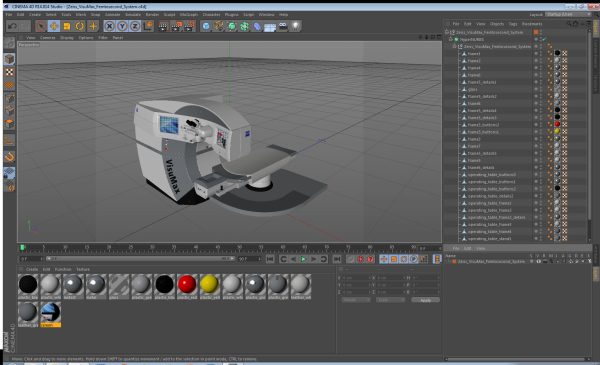Open the floor environment objects icon

270,27
